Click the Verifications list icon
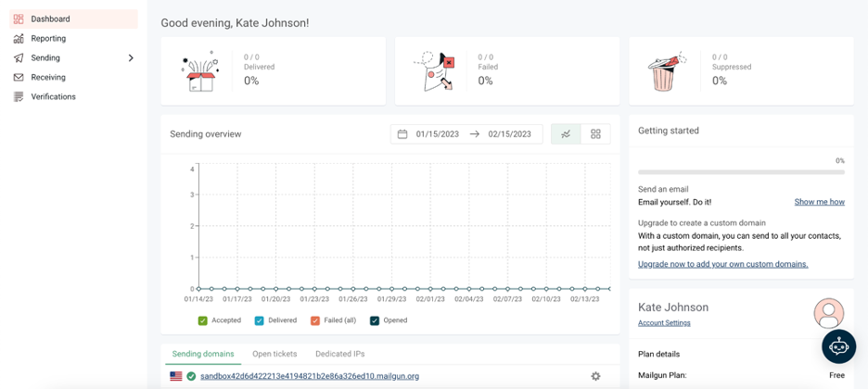 pos(19,97)
